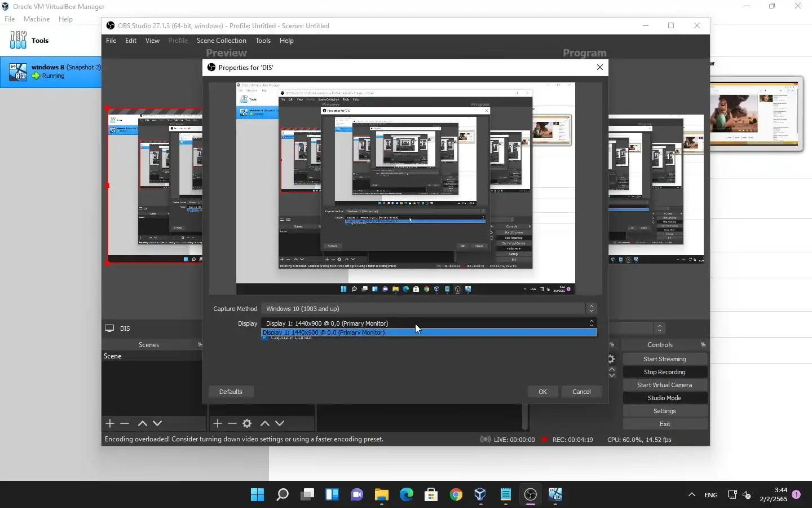Open File Explorer from the taskbar

point(382,495)
